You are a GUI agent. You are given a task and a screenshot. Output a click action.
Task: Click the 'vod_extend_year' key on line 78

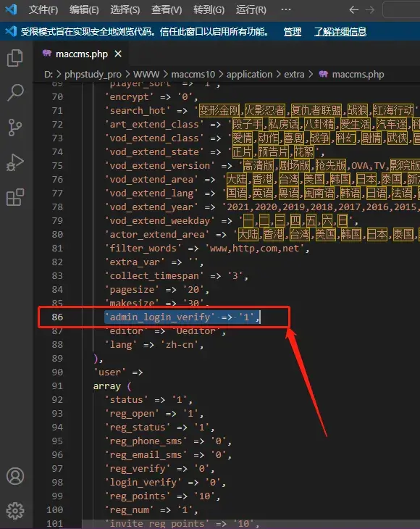[151, 207]
